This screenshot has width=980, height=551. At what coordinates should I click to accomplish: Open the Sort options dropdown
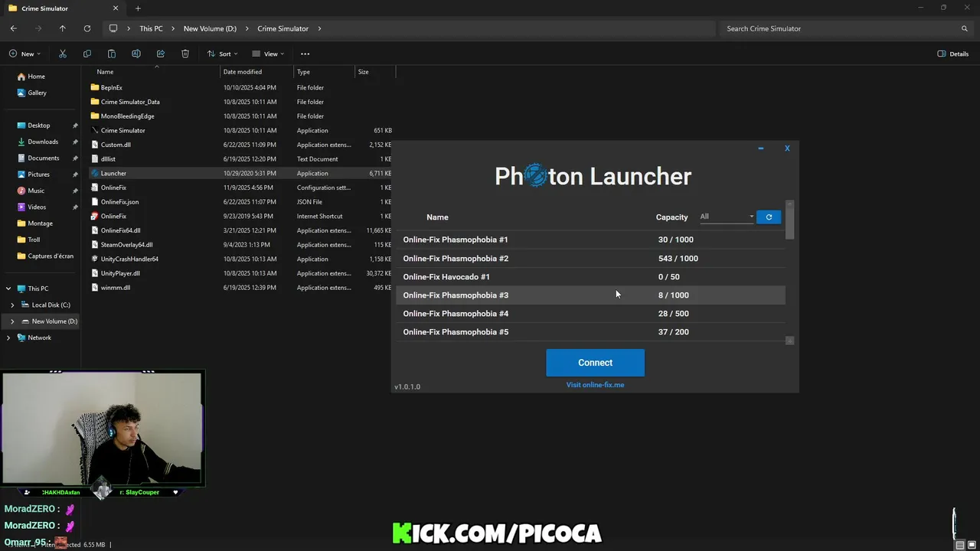click(222, 54)
